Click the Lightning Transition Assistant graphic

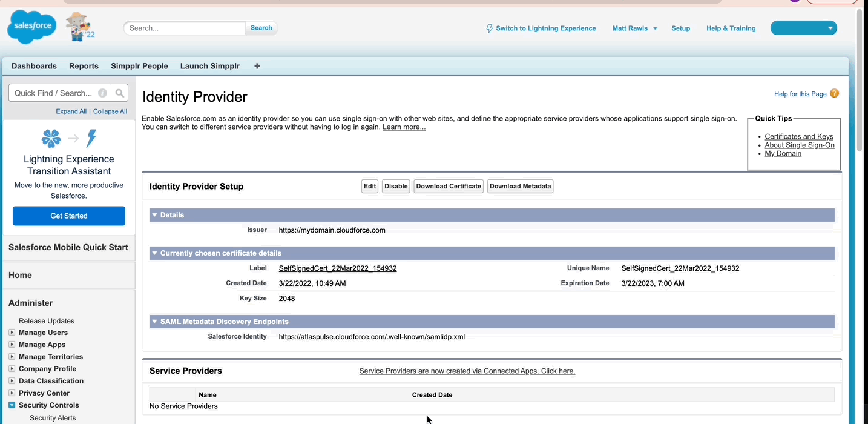click(x=69, y=139)
